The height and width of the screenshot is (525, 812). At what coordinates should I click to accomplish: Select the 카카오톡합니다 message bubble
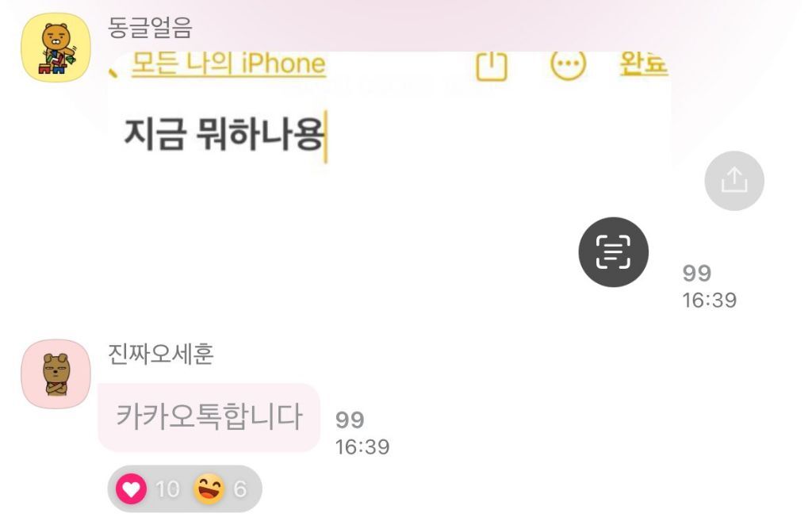point(209,417)
